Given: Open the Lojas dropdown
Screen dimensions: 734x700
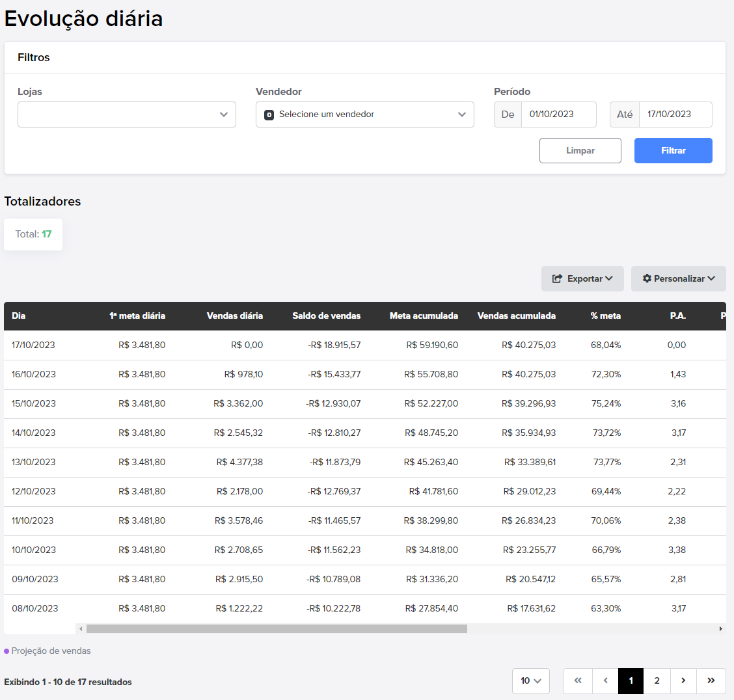Looking at the screenshot, I should [x=126, y=114].
